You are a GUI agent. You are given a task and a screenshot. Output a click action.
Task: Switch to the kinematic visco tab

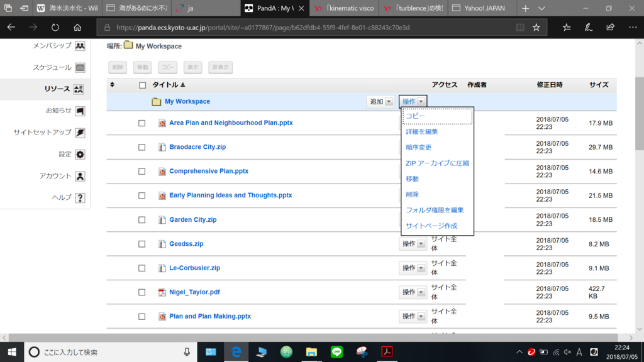point(344,8)
